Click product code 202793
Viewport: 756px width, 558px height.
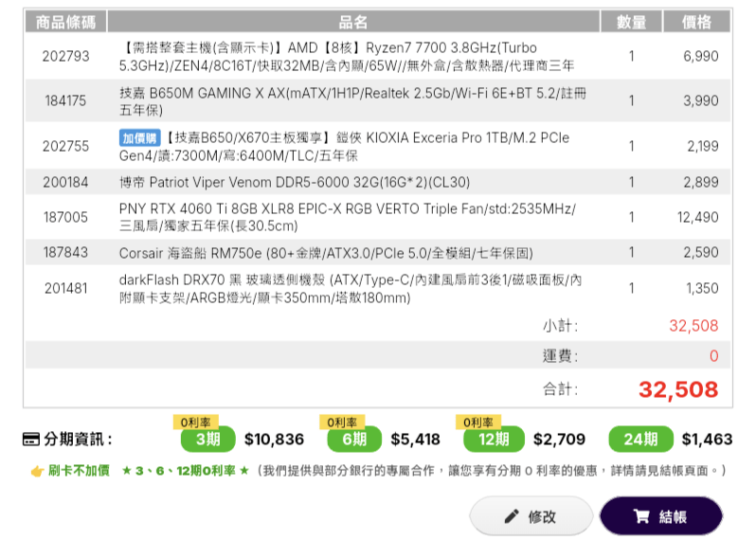65,57
